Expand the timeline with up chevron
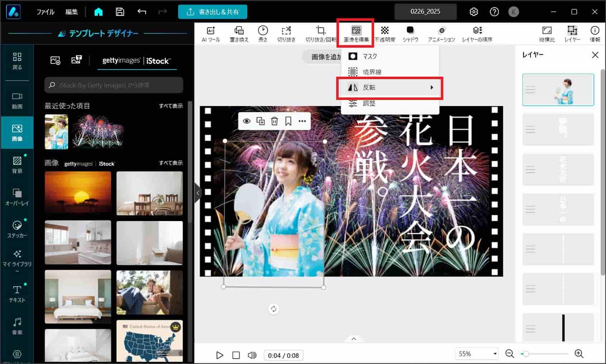The width and height of the screenshot is (606, 364). 354,339
